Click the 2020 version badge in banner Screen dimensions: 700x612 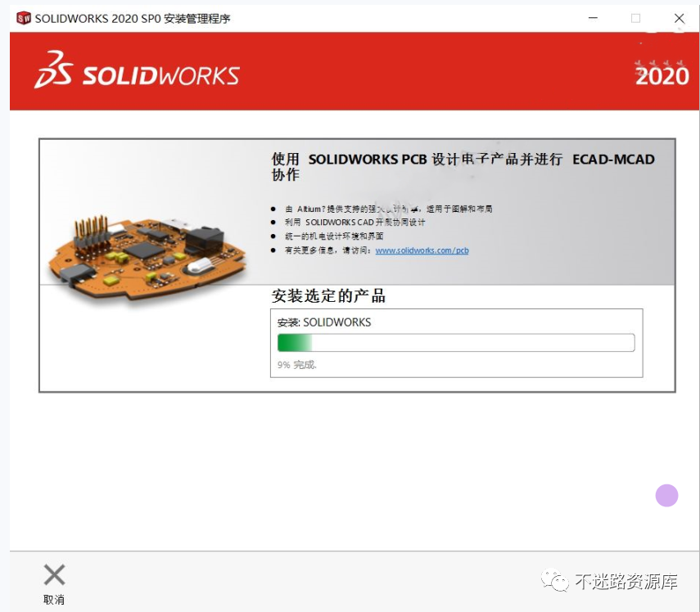(662, 75)
